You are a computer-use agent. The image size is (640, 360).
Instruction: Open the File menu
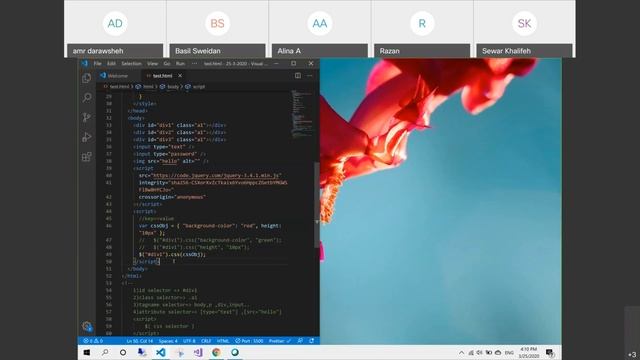pyautogui.click(x=97, y=64)
